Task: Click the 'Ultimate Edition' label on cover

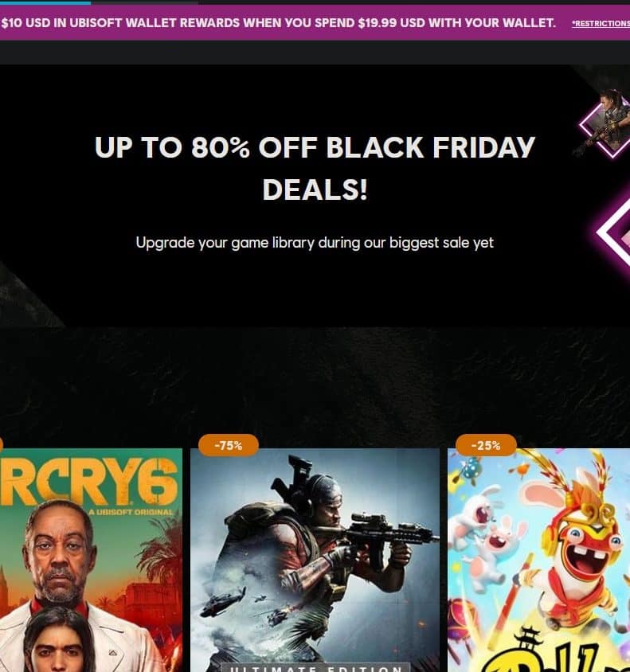Action: (316, 668)
